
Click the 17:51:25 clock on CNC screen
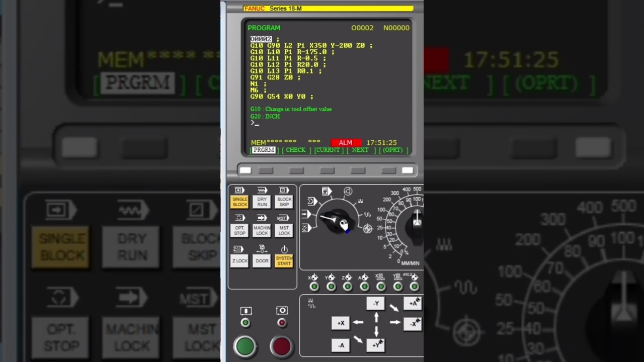tap(381, 143)
